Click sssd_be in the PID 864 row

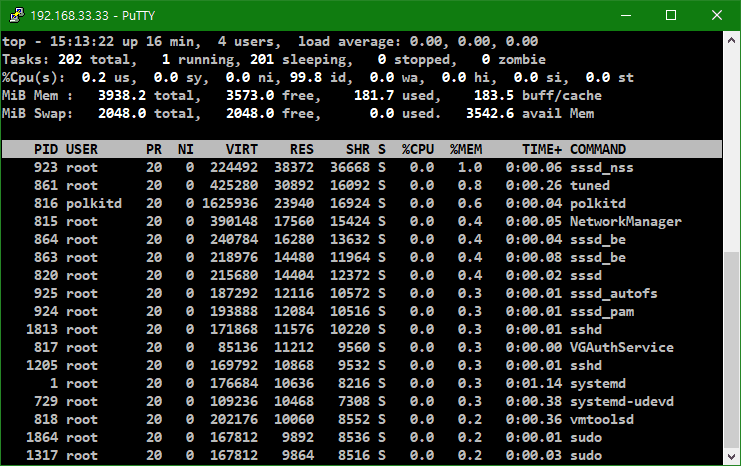click(x=598, y=240)
